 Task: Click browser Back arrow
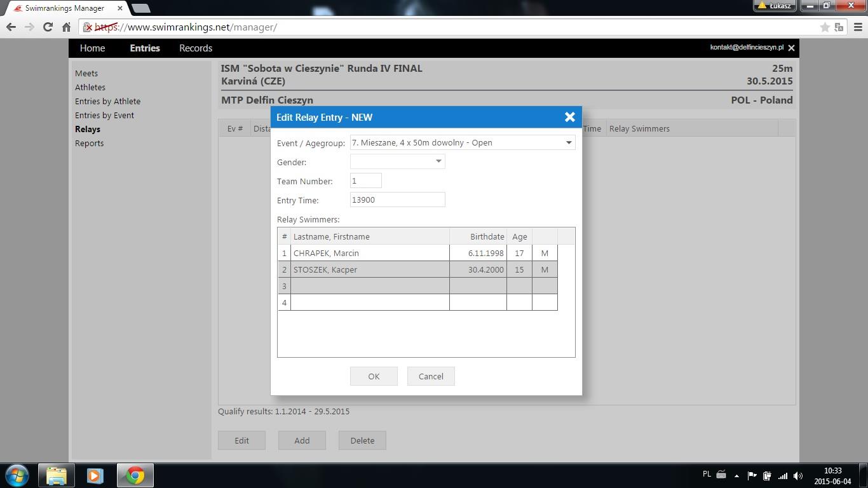coord(11,27)
